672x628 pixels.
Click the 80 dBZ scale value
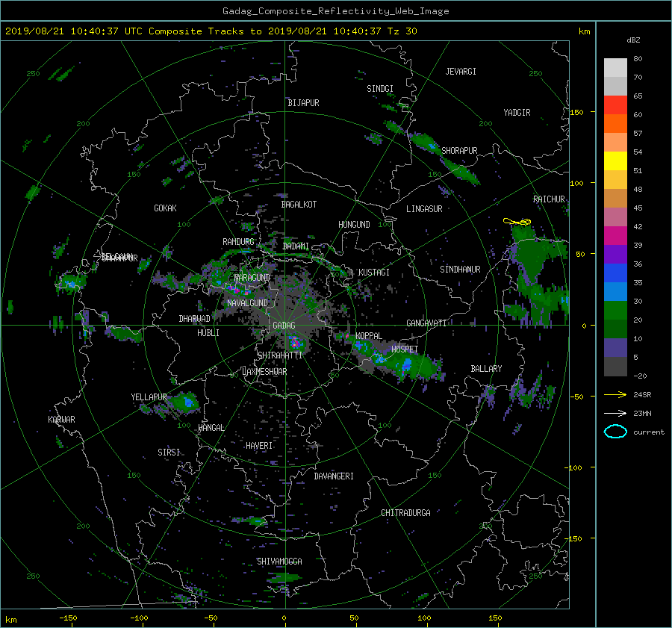[x=638, y=59]
